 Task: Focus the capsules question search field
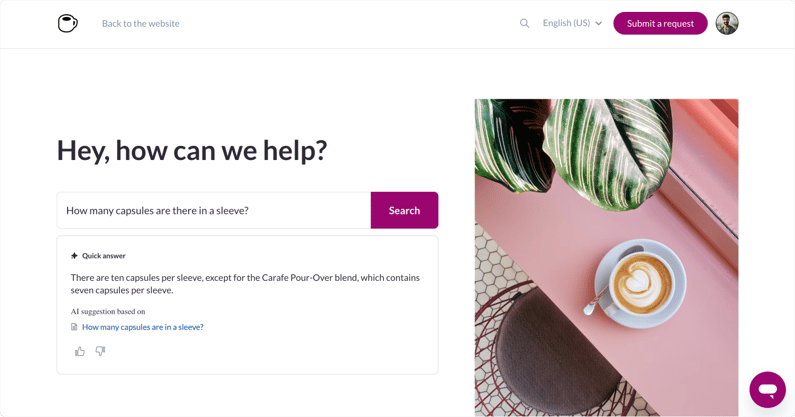coord(214,210)
